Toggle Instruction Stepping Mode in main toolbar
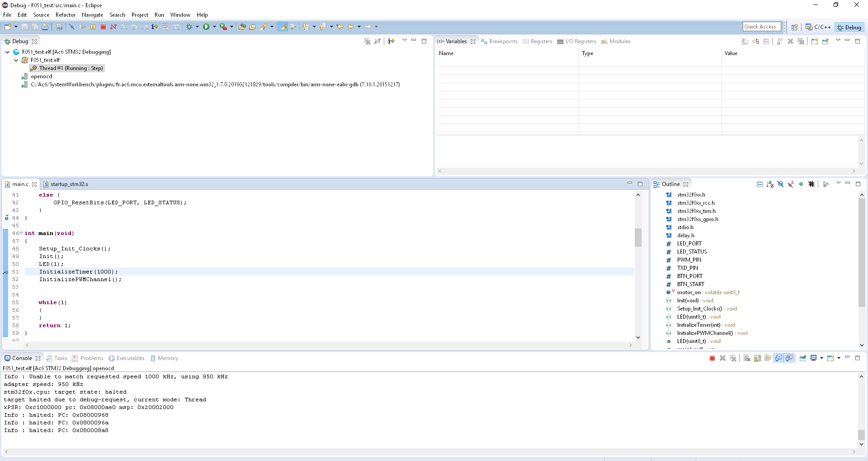The image size is (868, 461). point(155,27)
